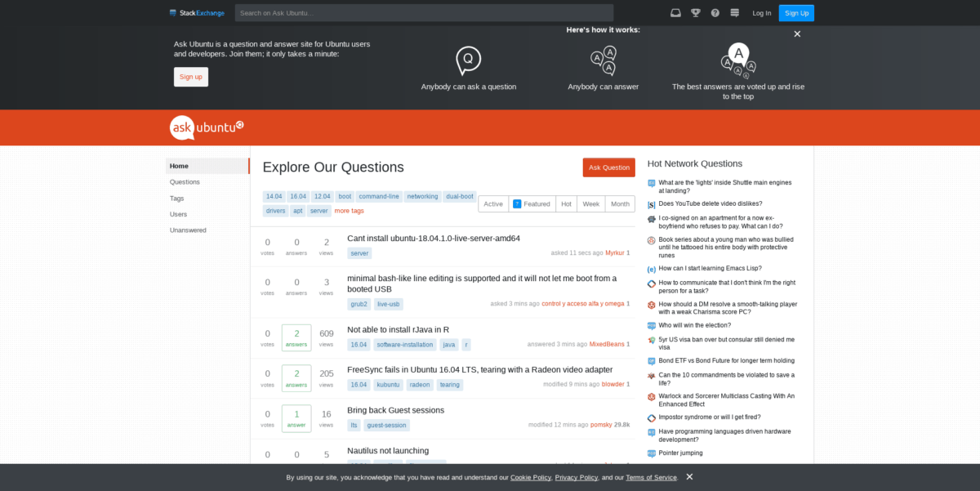Dismiss the cookie policy notice
Image resolution: width=980 pixels, height=491 pixels.
[689, 476]
